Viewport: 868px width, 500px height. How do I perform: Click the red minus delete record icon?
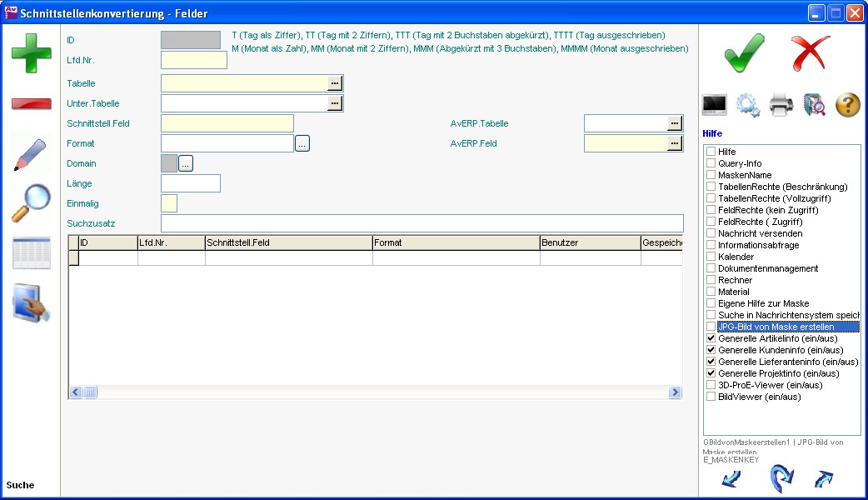(x=31, y=103)
